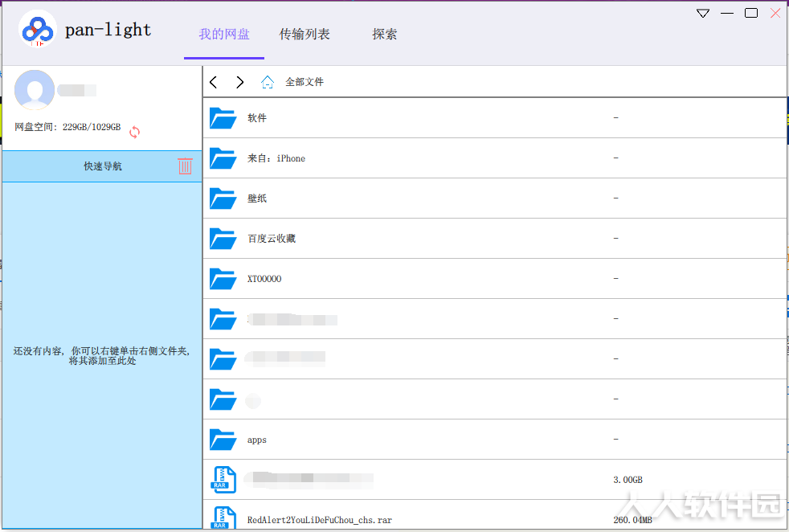Refresh disk space with the red sync icon

coord(134,133)
